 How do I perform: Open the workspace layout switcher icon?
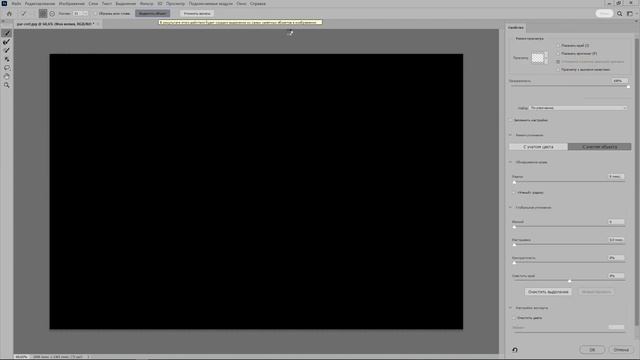click(x=630, y=13)
